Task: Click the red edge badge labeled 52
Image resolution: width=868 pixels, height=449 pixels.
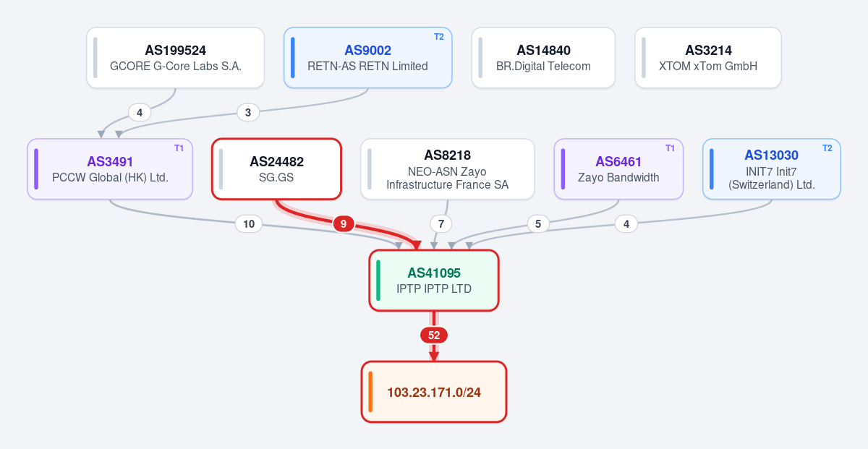Action: pyautogui.click(x=434, y=335)
